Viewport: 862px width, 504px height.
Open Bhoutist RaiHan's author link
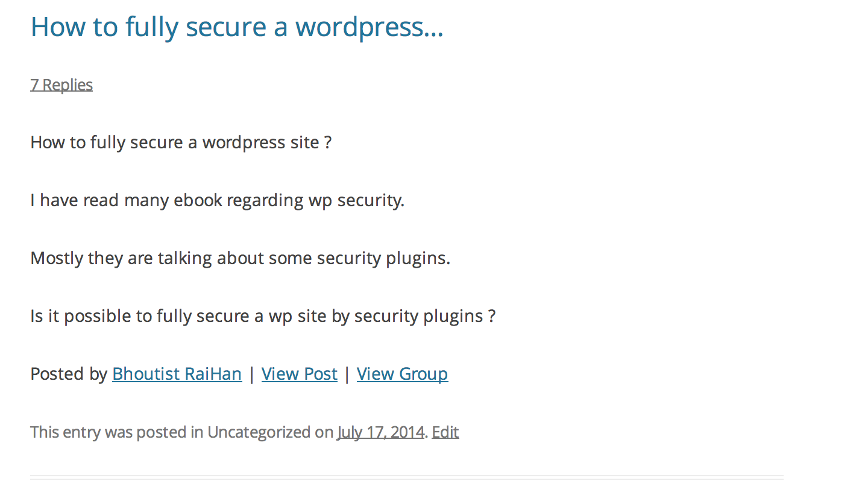[177, 374]
